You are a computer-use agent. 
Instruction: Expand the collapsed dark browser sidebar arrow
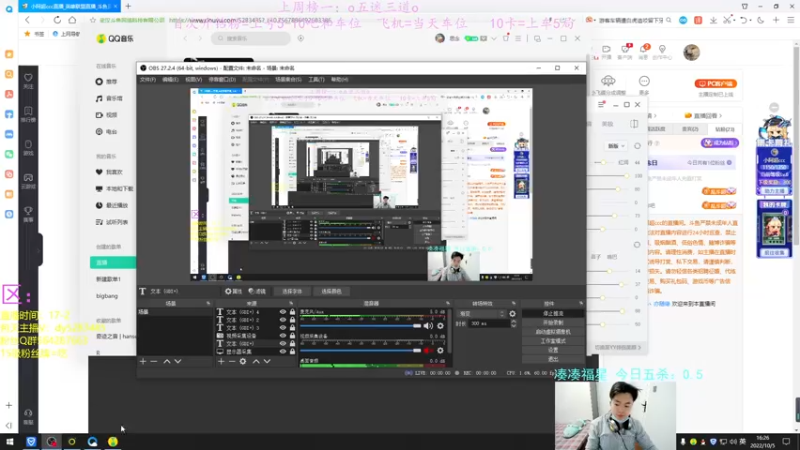tap(39, 250)
